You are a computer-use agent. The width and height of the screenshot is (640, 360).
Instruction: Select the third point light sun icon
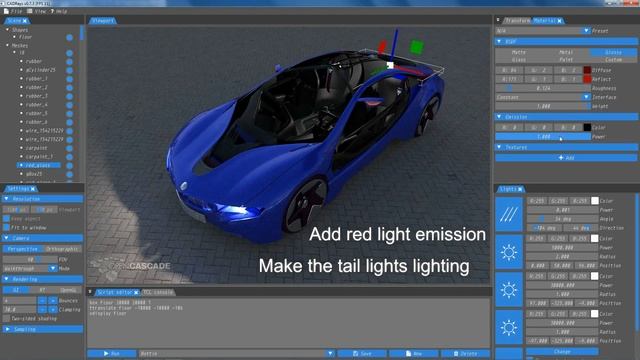tap(509, 327)
